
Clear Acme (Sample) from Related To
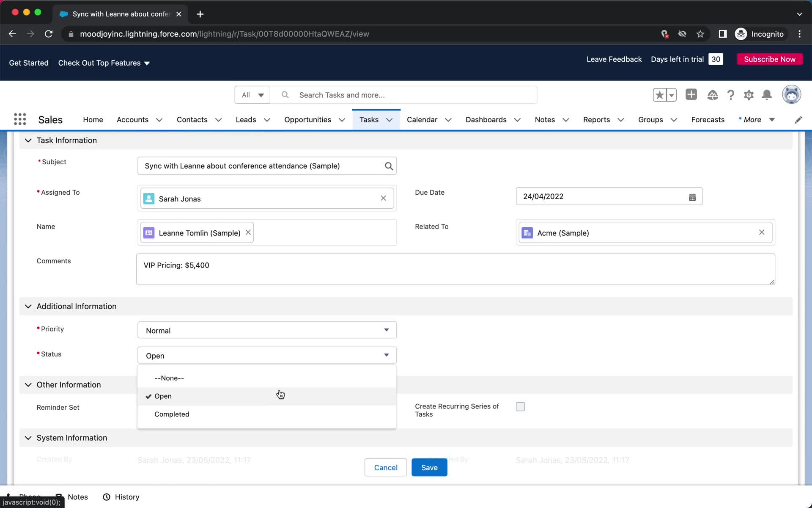click(x=762, y=232)
